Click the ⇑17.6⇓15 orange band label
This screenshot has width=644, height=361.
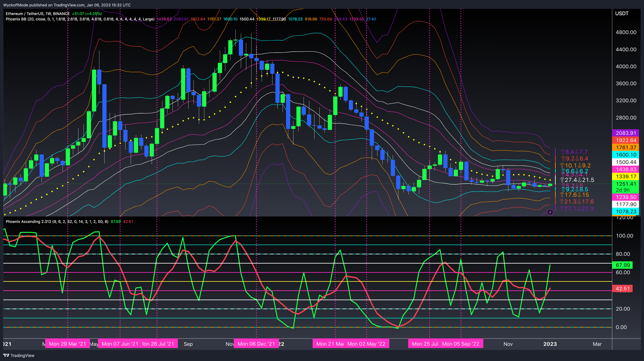point(574,195)
